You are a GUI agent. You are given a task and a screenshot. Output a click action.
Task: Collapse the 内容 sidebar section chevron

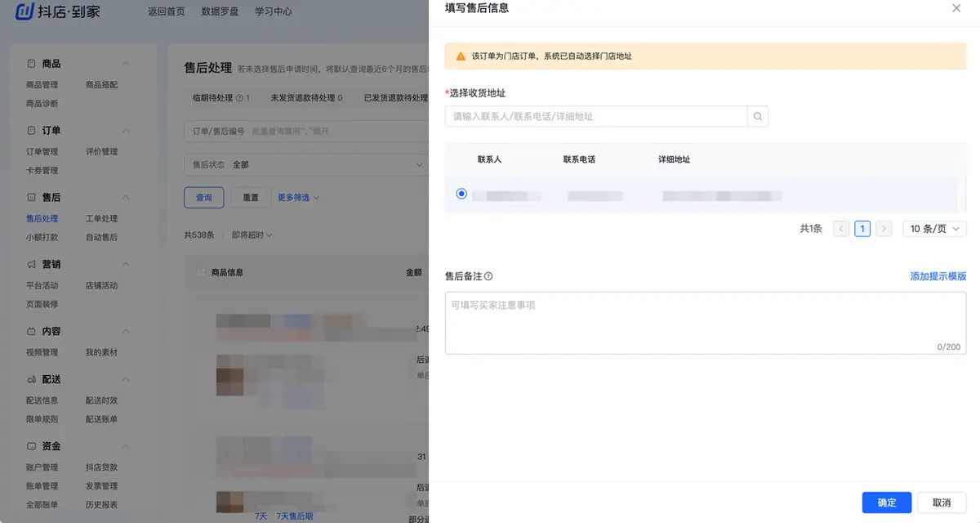pyautogui.click(x=126, y=332)
